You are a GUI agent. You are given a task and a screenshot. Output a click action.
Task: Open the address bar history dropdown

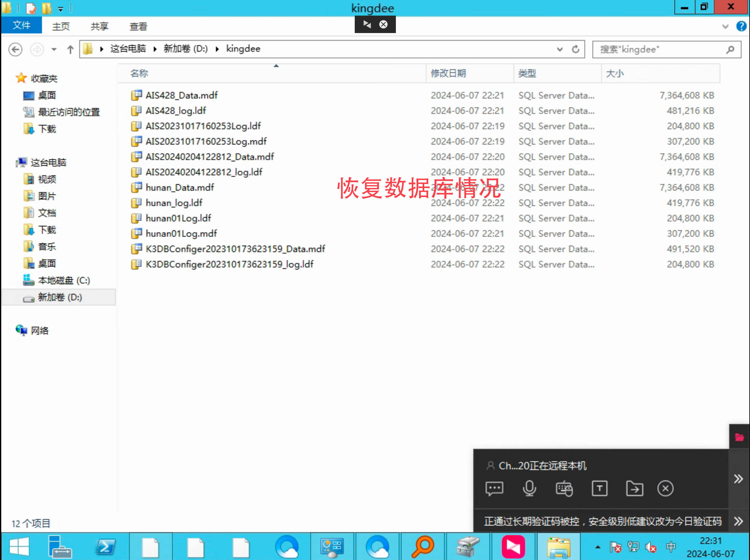pos(560,50)
